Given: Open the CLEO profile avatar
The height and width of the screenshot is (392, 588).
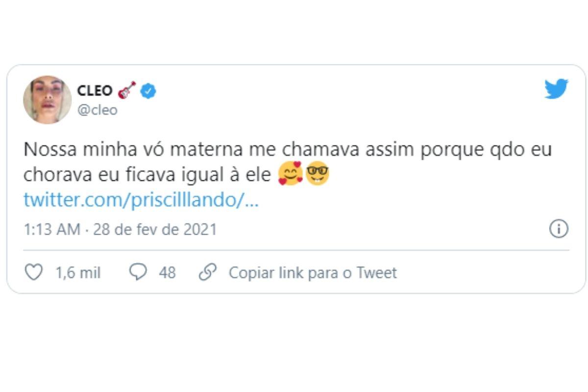Looking at the screenshot, I should point(47,99).
